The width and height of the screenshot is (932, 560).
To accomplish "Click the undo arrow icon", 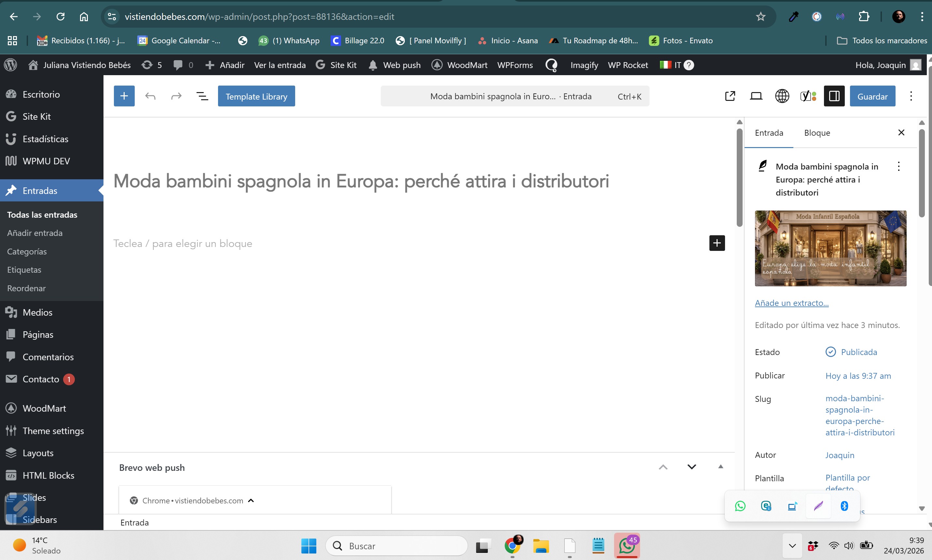I will pos(150,96).
